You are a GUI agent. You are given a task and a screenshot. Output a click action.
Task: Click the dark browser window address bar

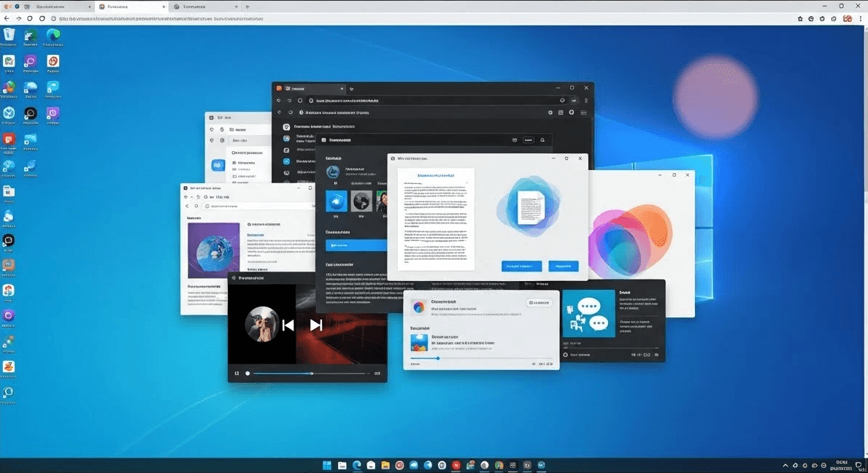437,101
